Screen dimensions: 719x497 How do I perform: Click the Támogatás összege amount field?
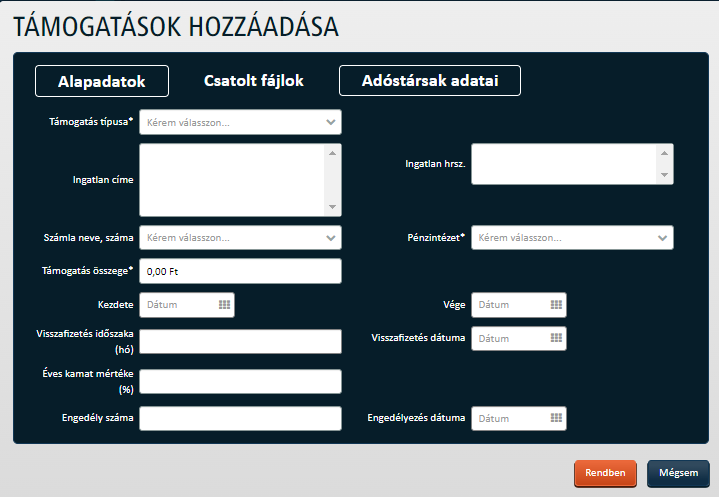(x=240, y=271)
